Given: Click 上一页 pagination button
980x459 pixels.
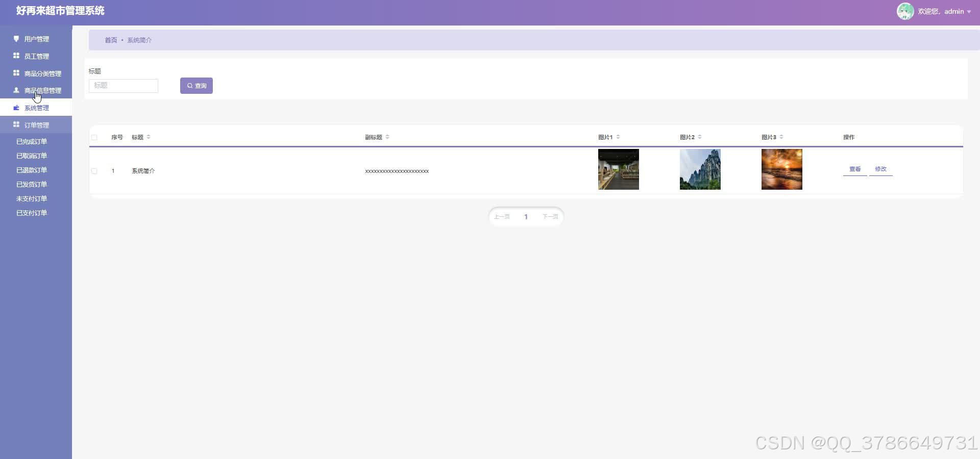Looking at the screenshot, I should pos(502,217).
